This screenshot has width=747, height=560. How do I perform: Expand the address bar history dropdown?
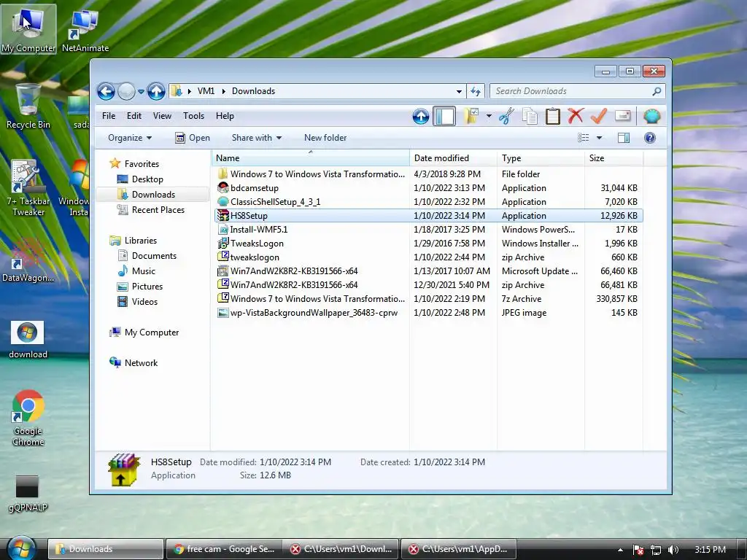click(x=459, y=91)
